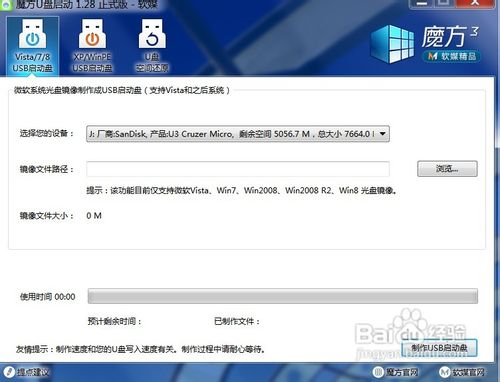
Task: Click the 制作USB启动盘 button
Action: (x=439, y=348)
